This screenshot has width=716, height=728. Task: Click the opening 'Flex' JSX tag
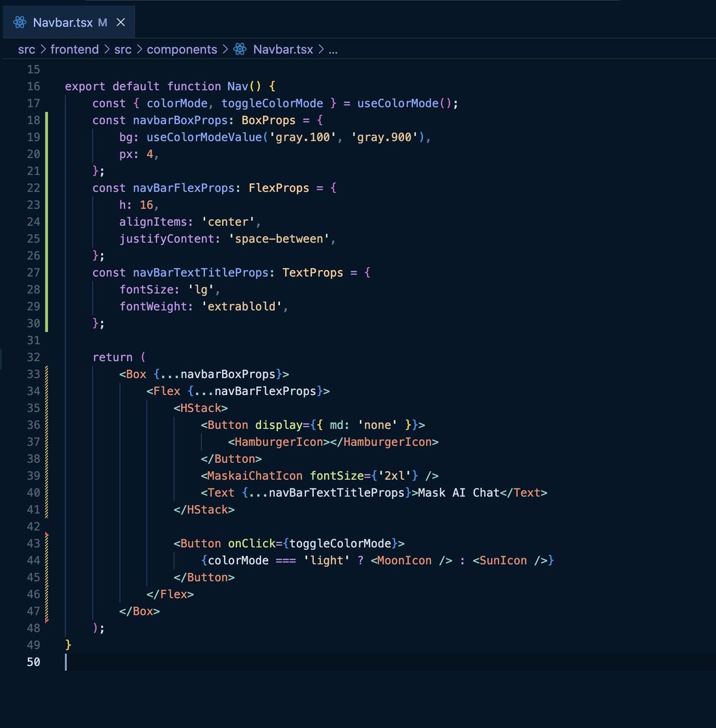(x=167, y=391)
